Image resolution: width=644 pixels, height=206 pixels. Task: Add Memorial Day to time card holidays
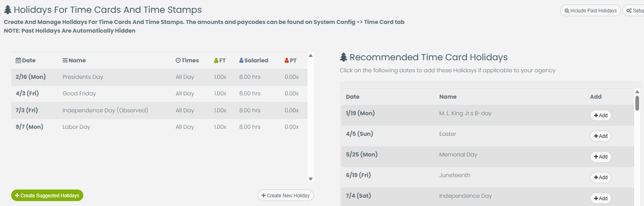(x=600, y=157)
